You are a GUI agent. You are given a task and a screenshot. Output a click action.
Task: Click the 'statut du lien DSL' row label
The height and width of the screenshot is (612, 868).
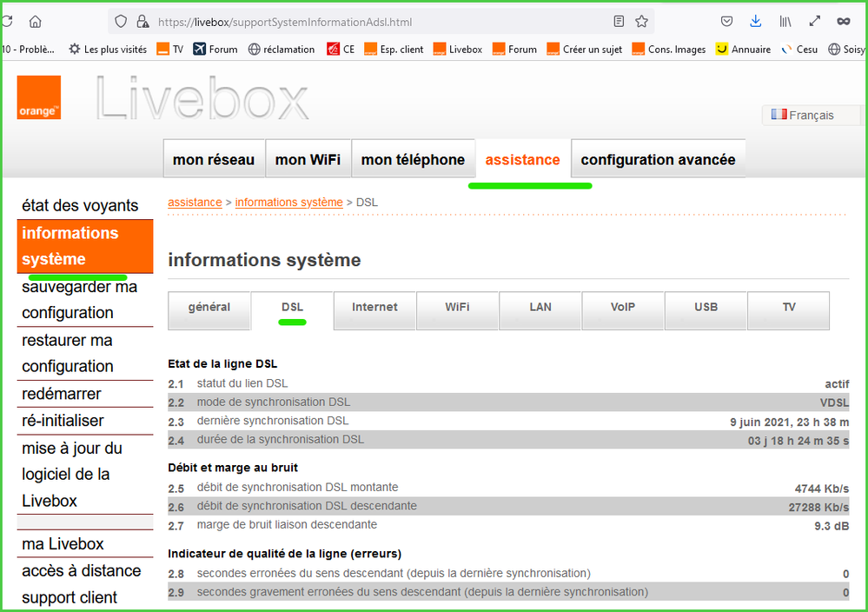click(242, 383)
